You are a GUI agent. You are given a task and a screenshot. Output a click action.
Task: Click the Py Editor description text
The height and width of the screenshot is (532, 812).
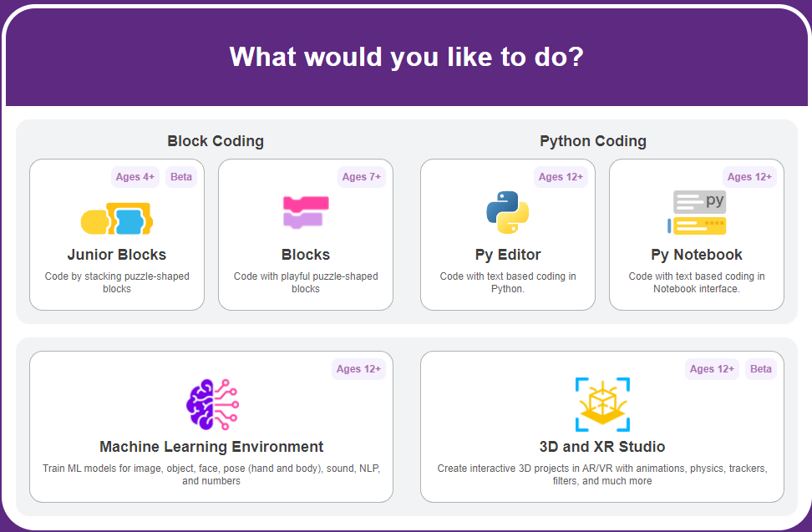coord(508,282)
